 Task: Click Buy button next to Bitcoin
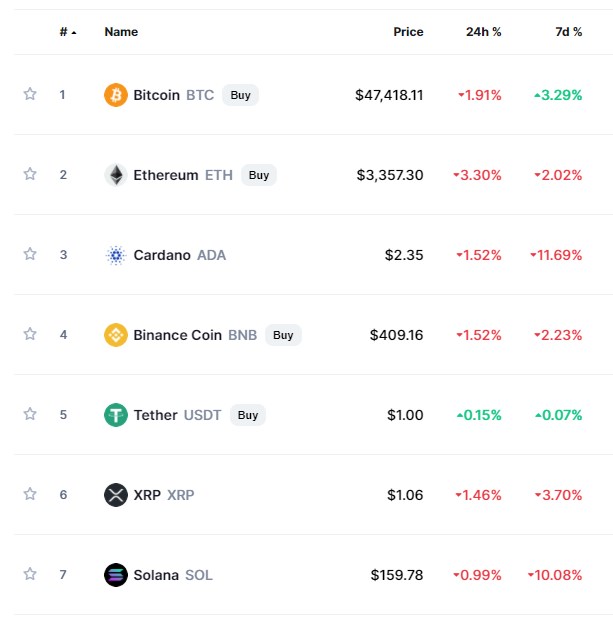pyautogui.click(x=240, y=95)
